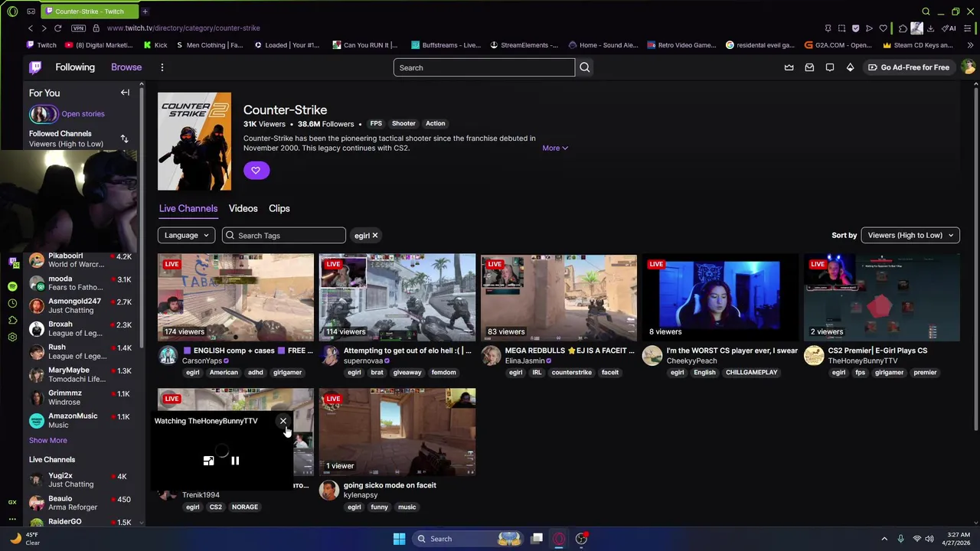Viewport: 980px width, 551px height.
Task: Click the search magnifier button
Action: (x=585, y=67)
